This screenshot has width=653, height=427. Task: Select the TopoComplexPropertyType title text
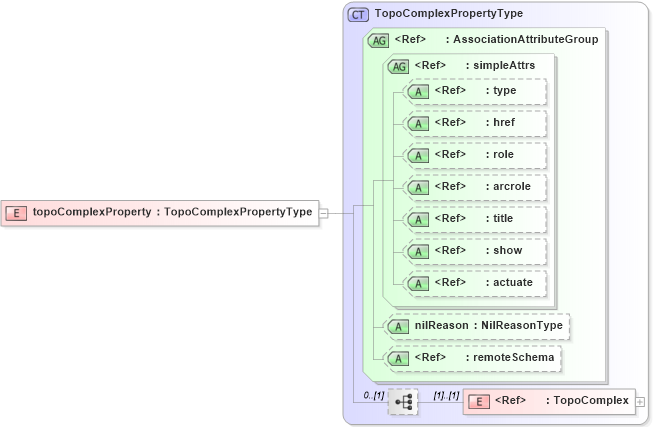(449, 13)
